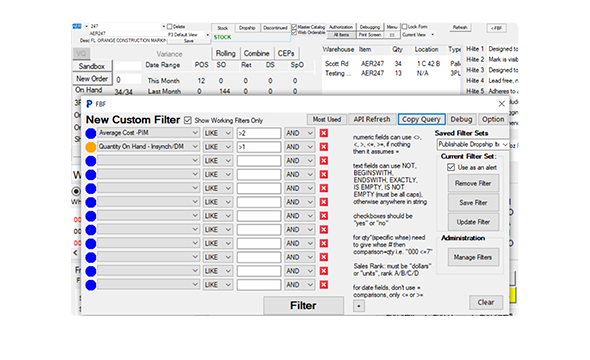This screenshot has height=360, width=590.
Task: Click the red X on the third filter row
Action: tap(324, 161)
